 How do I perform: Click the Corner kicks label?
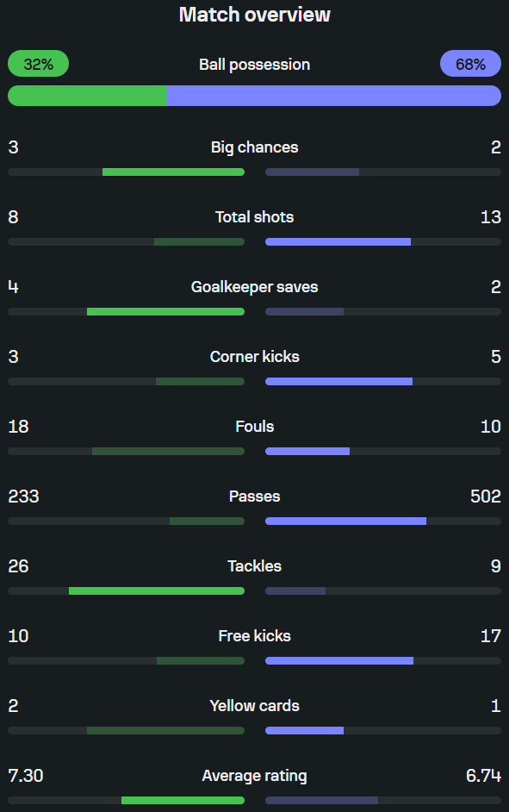(x=255, y=356)
